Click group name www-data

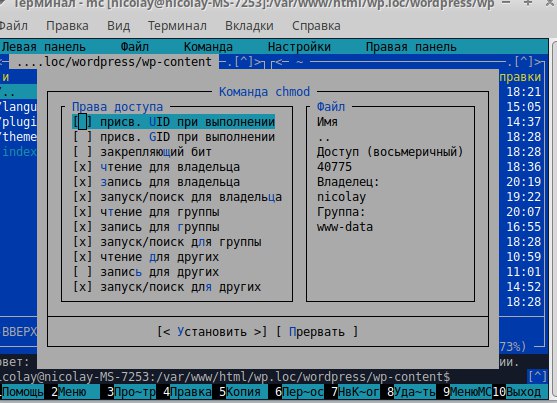pos(345,227)
